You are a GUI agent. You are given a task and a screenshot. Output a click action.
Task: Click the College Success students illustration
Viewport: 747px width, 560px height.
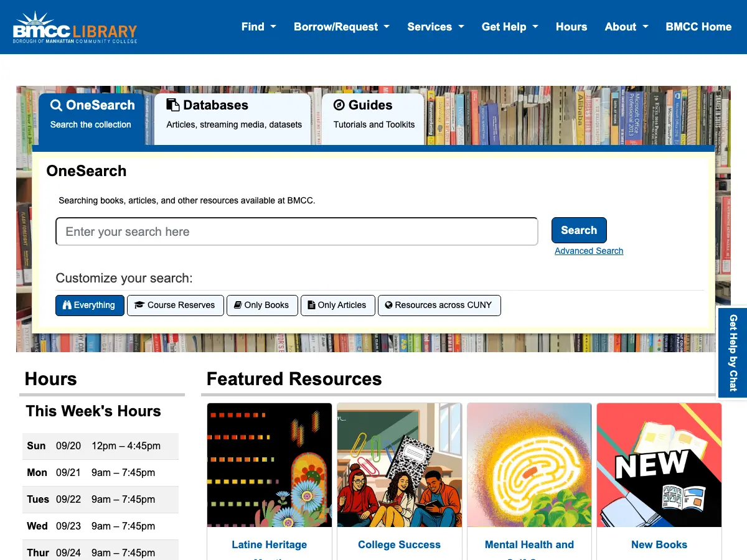pyautogui.click(x=400, y=465)
